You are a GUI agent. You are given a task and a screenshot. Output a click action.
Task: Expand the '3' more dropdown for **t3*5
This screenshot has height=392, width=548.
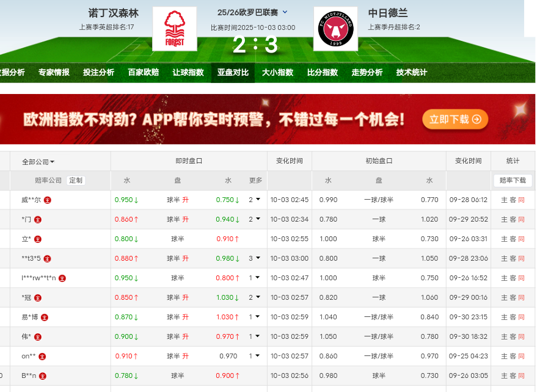pyautogui.click(x=254, y=258)
